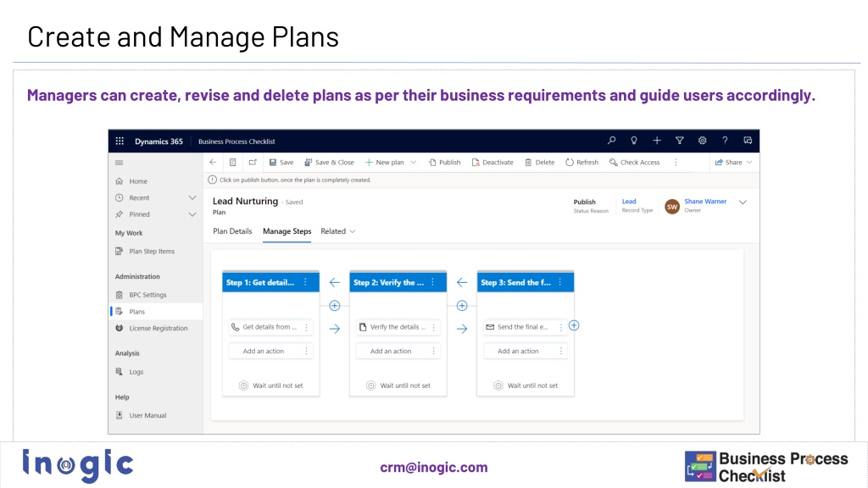Open the chat panel icon in header
Screen dimensions: 868x488
pyautogui.click(x=748, y=141)
